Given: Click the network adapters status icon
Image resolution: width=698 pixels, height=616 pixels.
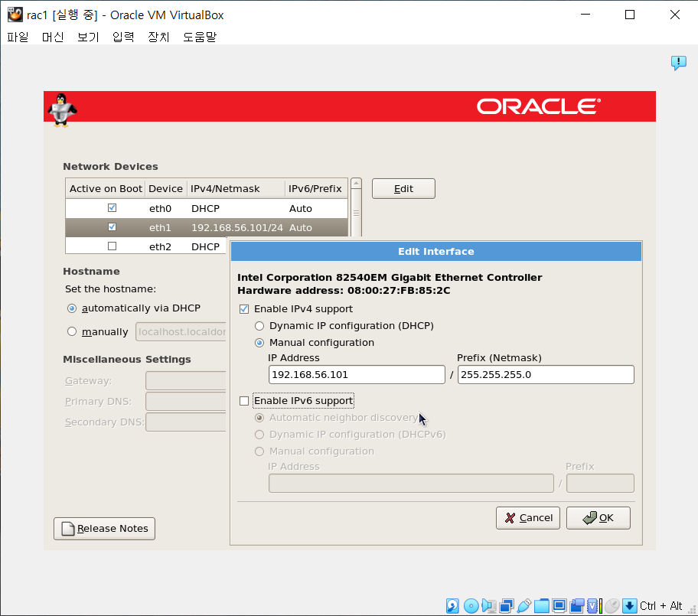Looking at the screenshot, I should [507, 606].
